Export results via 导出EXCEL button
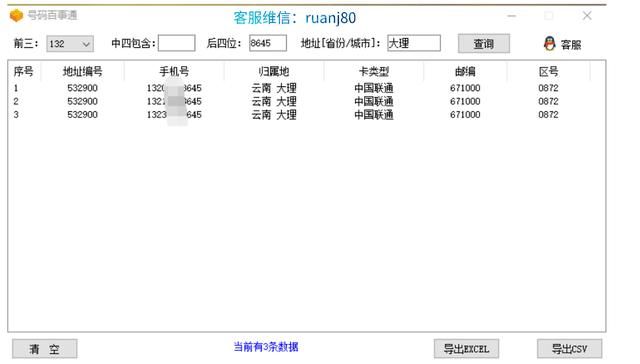The height and width of the screenshot is (364, 640). (466, 349)
